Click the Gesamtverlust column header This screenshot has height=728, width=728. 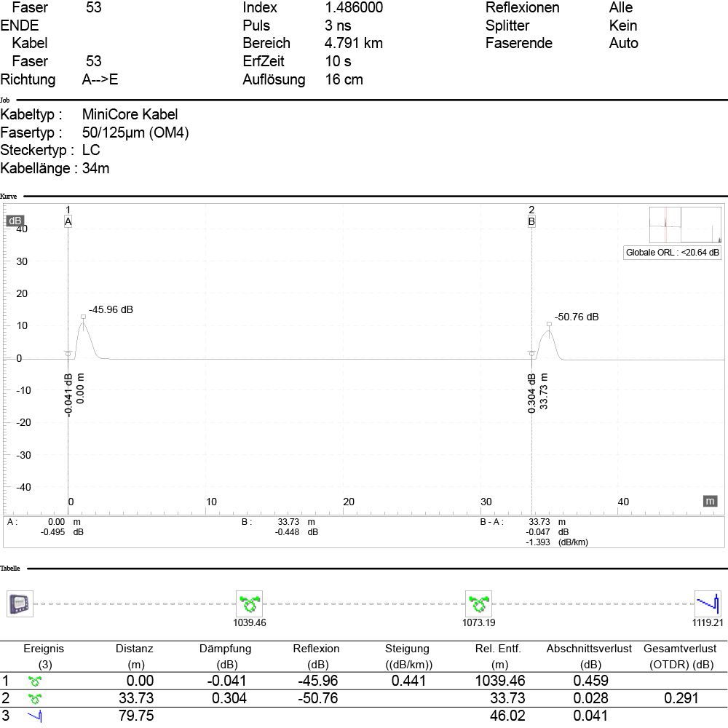click(680, 649)
